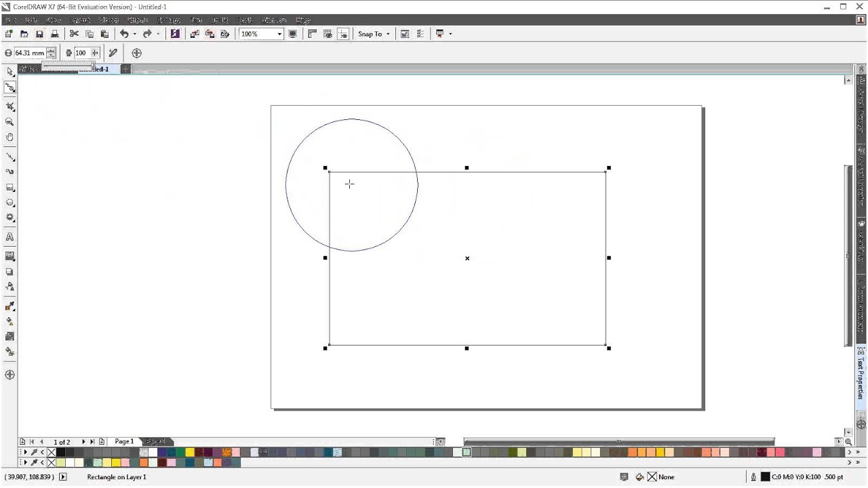The image size is (868, 488).
Task: Paste from clipboard
Action: pyautogui.click(x=104, y=34)
